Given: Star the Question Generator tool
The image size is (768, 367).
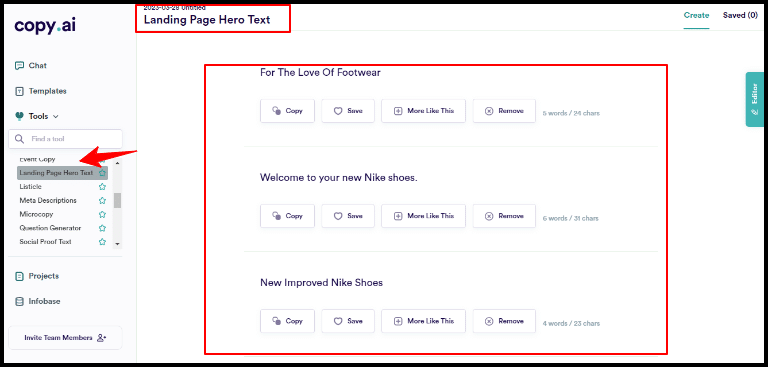Looking at the screenshot, I should (x=102, y=228).
